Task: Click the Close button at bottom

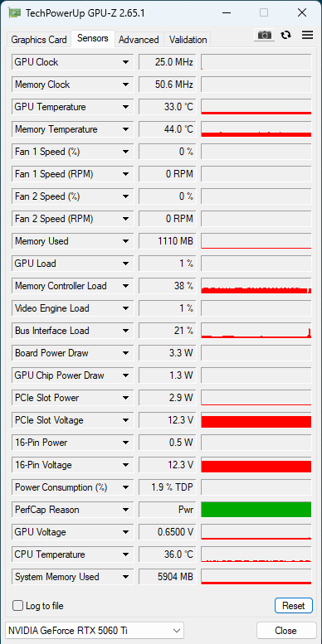Action: coord(285,631)
